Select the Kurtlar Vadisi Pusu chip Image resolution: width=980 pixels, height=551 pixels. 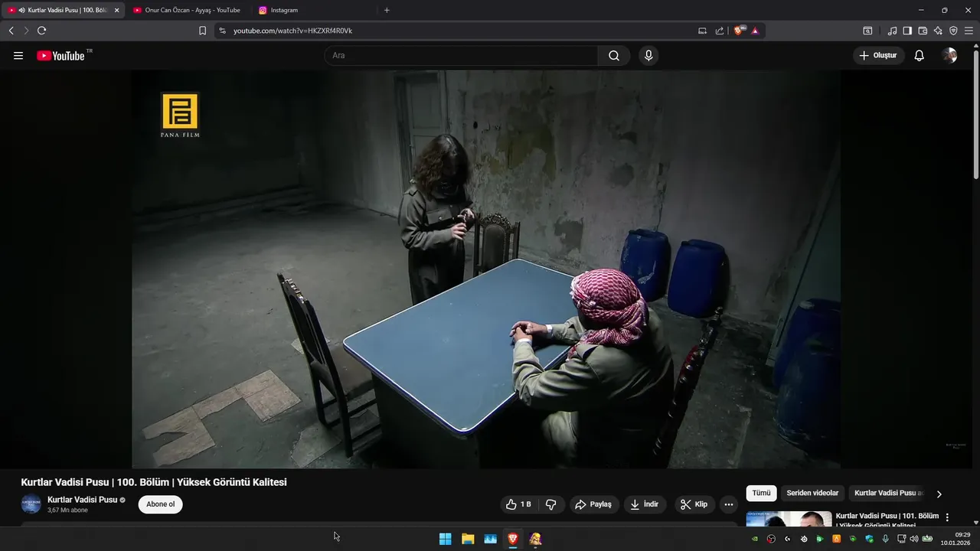click(x=887, y=494)
